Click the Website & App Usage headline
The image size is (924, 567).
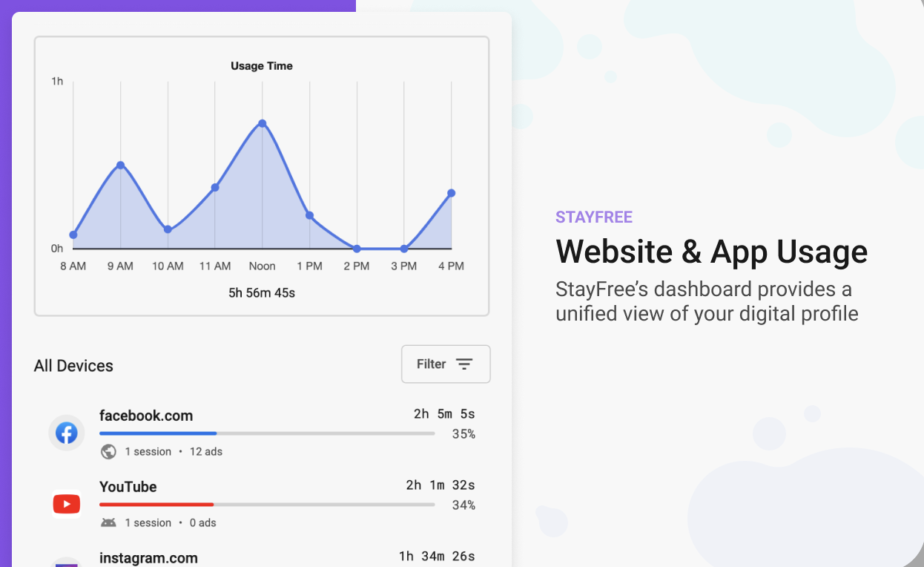pyautogui.click(x=712, y=252)
